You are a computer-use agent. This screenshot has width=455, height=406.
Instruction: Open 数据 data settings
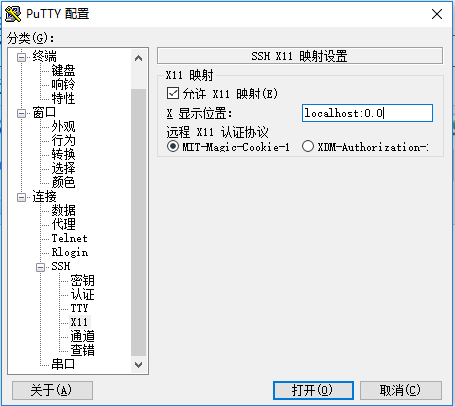[x=63, y=210]
